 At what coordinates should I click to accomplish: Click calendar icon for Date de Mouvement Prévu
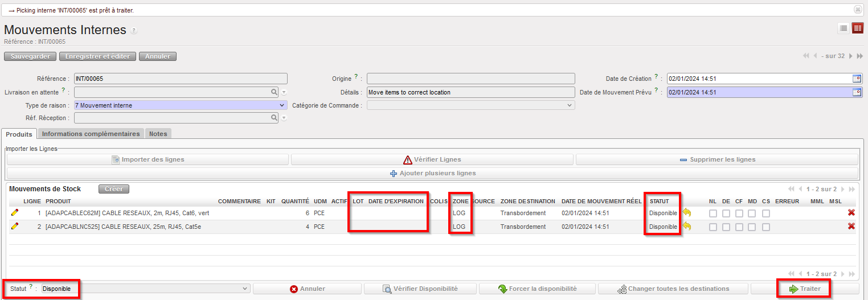click(x=857, y=92)
